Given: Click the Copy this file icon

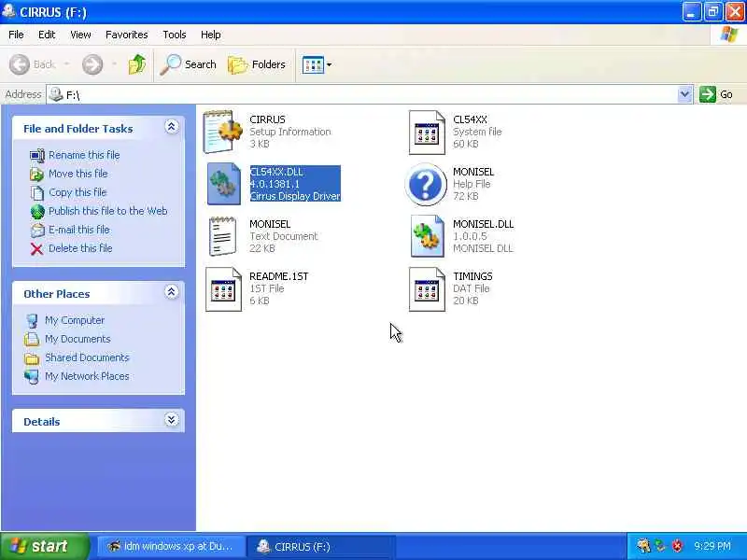Looking at the screenshot, I should (36, 193).
